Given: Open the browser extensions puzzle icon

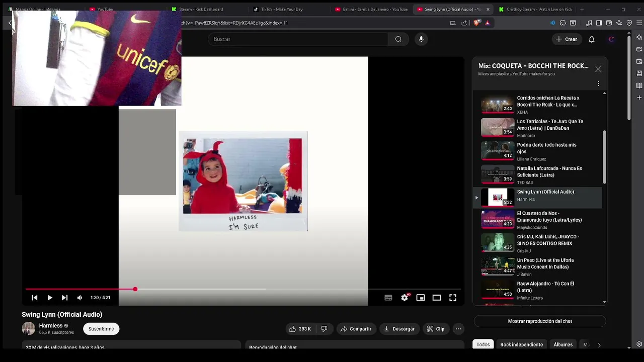Looking at the screenshot, I should coord(563,23).
